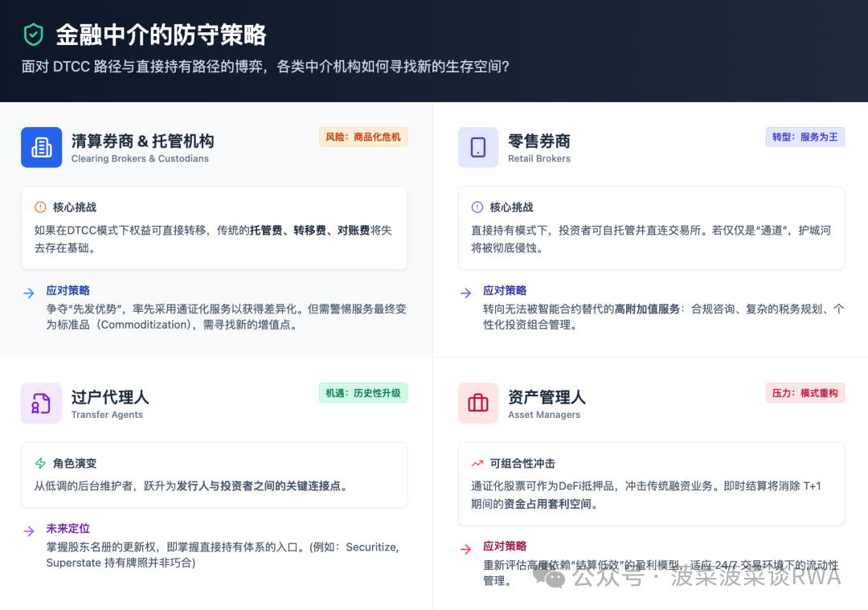
Task: Select the 转型：服务为王 badge
Action: 805,137
